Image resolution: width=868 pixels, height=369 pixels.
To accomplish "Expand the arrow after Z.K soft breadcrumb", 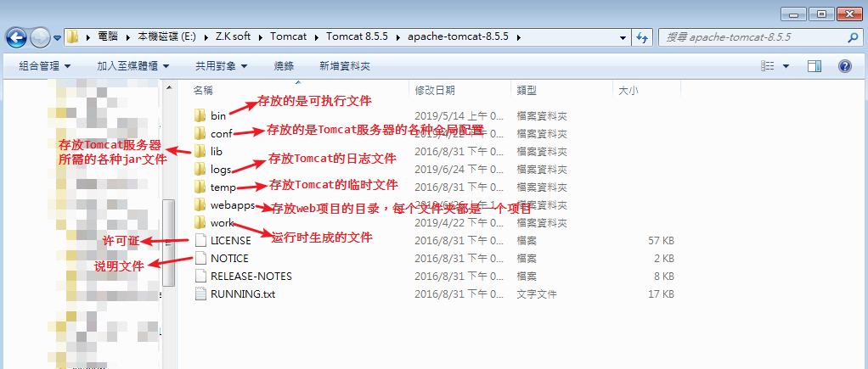I will [x=261, y=37].
